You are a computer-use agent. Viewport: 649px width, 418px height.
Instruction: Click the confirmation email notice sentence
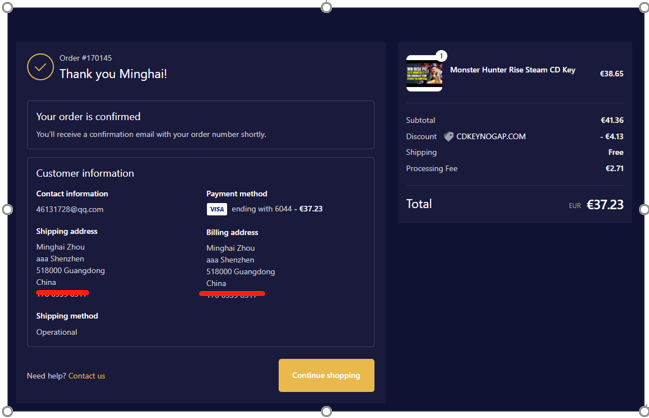click(151, 135)
